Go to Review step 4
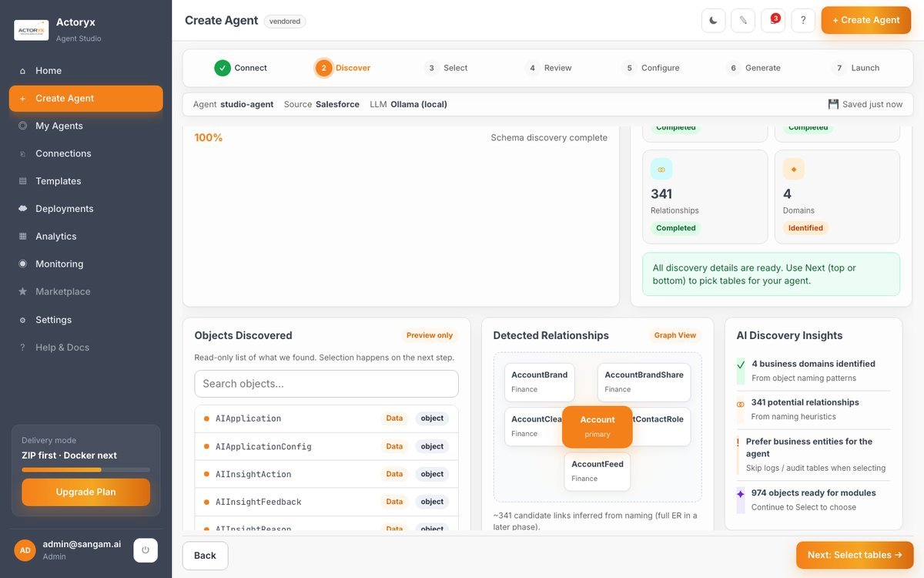 click(x=548, y=68)
